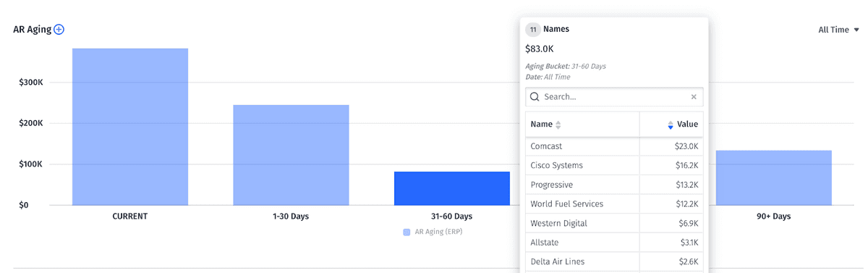Open the Comcast row in the list
Image resolution: width=868 pixels, height=273 pixels.
point(614,146)
